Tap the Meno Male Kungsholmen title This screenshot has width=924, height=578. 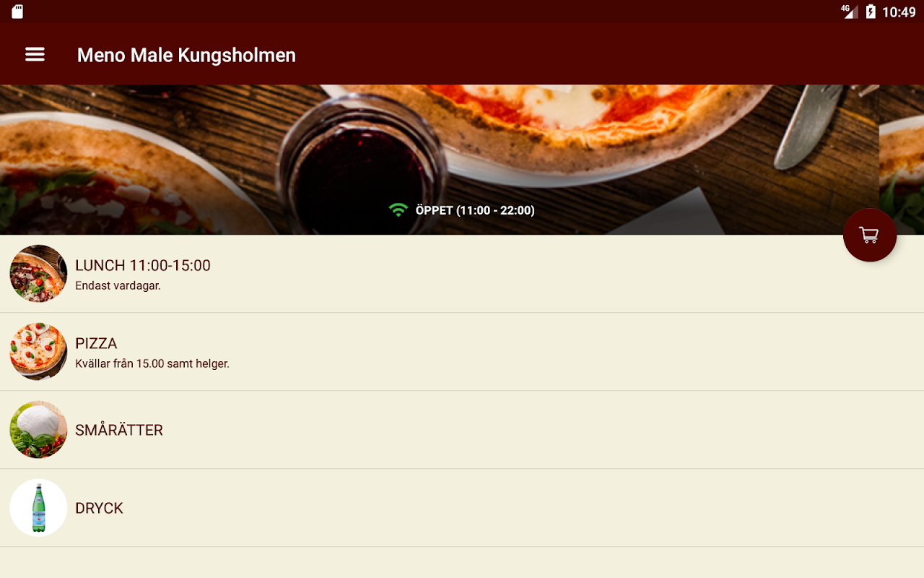tap(186, 55)
